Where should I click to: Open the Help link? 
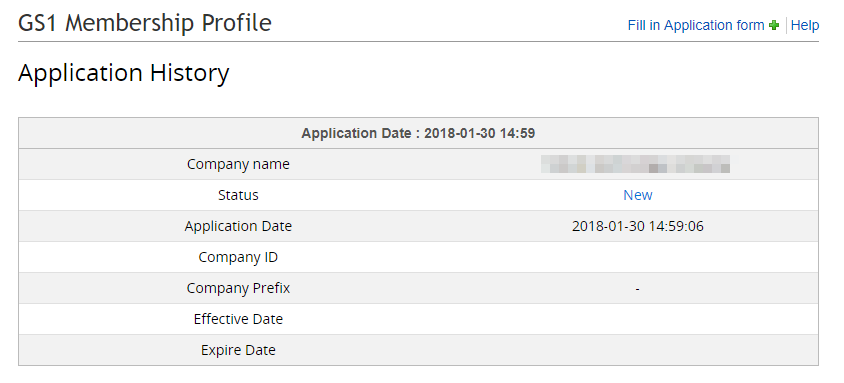coord(805,25)
